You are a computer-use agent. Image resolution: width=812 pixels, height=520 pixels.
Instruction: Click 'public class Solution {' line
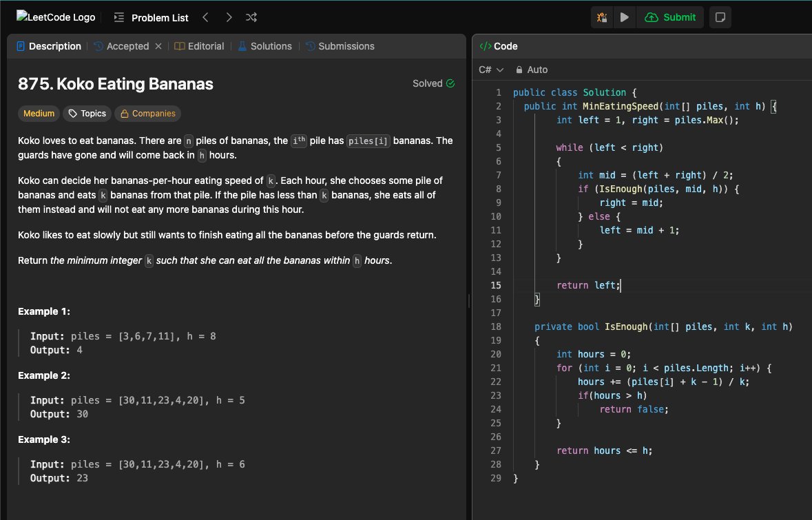tap(575, 93)
